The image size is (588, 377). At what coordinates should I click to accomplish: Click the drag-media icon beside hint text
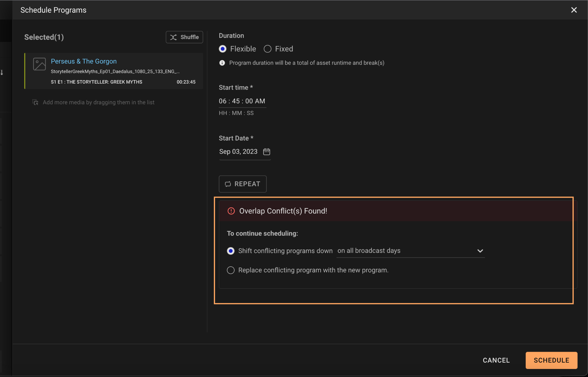point(35,102)
